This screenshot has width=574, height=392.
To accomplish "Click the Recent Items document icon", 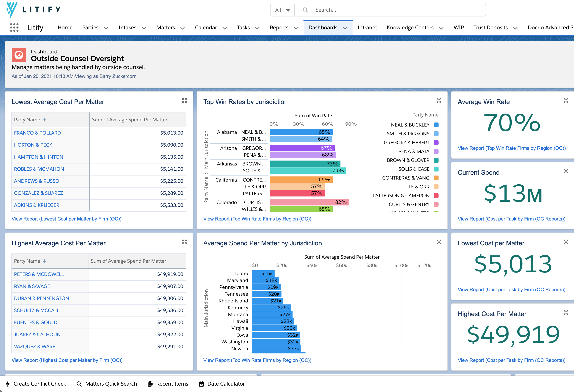I will [x=150, y=384].
